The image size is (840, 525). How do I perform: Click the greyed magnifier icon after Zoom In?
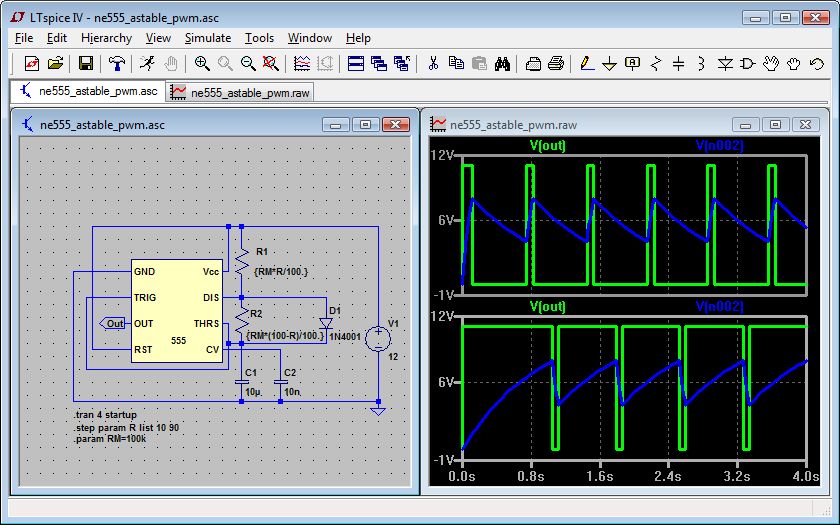click(x=225, y=64)
